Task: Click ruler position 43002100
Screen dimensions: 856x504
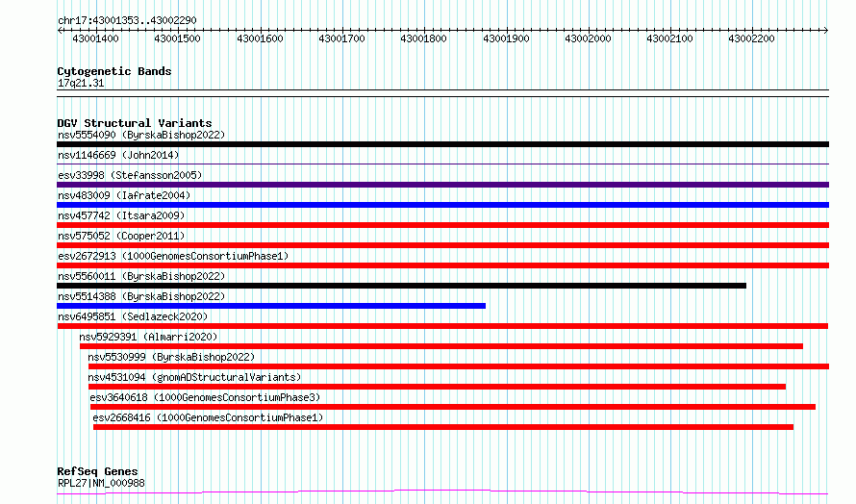Action: click(x=669, y=38)
